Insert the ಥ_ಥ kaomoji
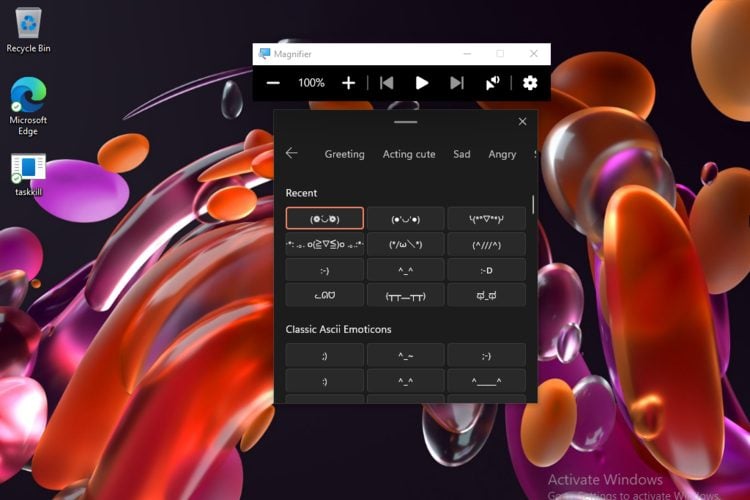Screen dimensions: 750x500 click(x=486, y=296)
